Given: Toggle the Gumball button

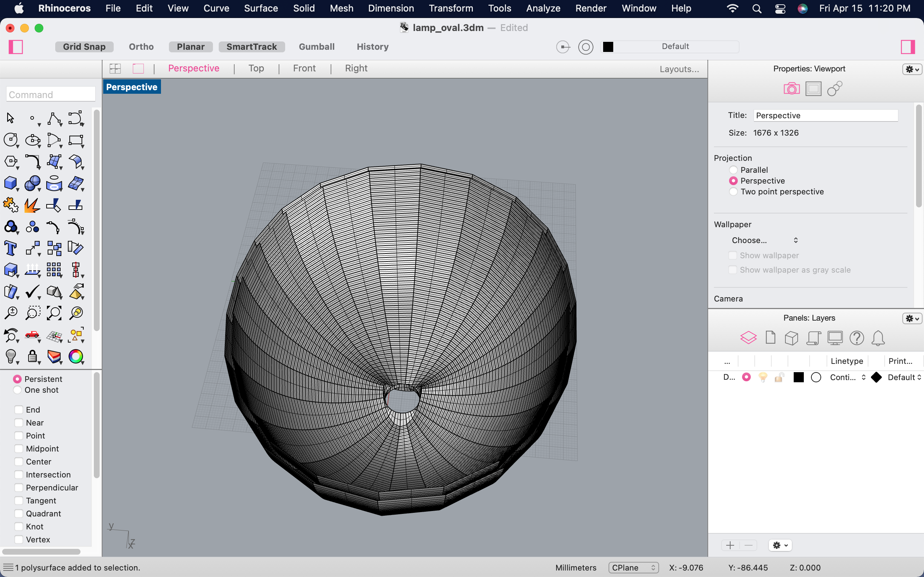Looking at the screenshot, I should click(x=316, y=47).
